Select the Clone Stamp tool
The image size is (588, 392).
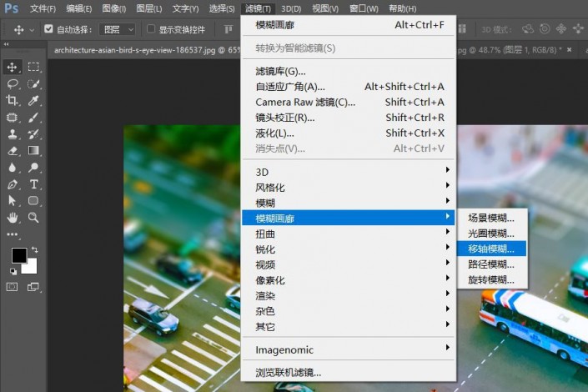12,134
